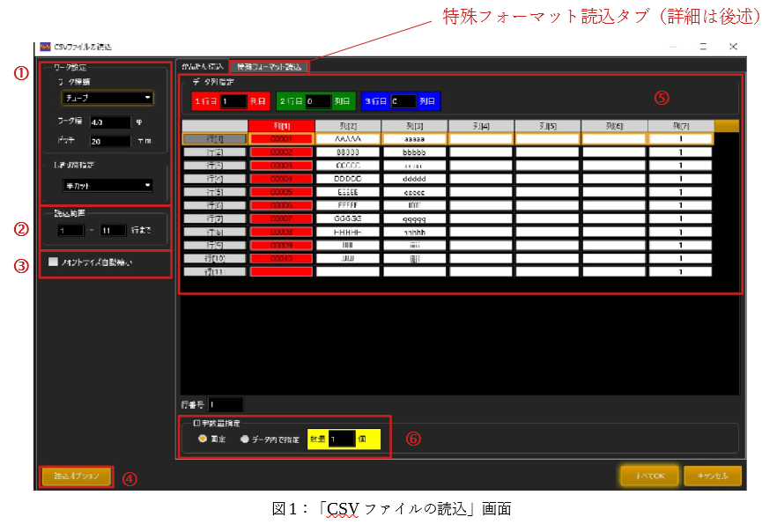
Task: Click the 読込オプション button
Action: pyautogui.click(x=77, y=476)
